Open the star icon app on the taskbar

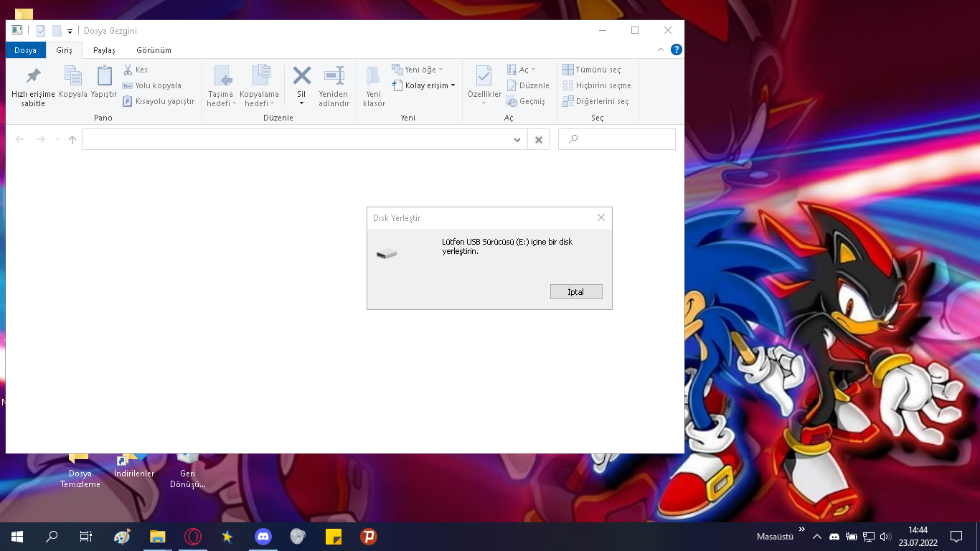click(227, 537)
